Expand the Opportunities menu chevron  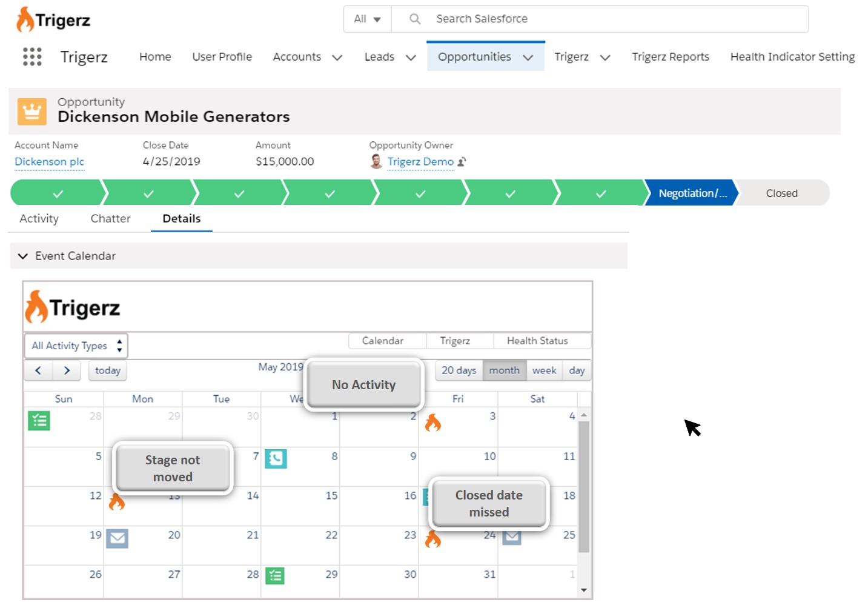(528, 58)
